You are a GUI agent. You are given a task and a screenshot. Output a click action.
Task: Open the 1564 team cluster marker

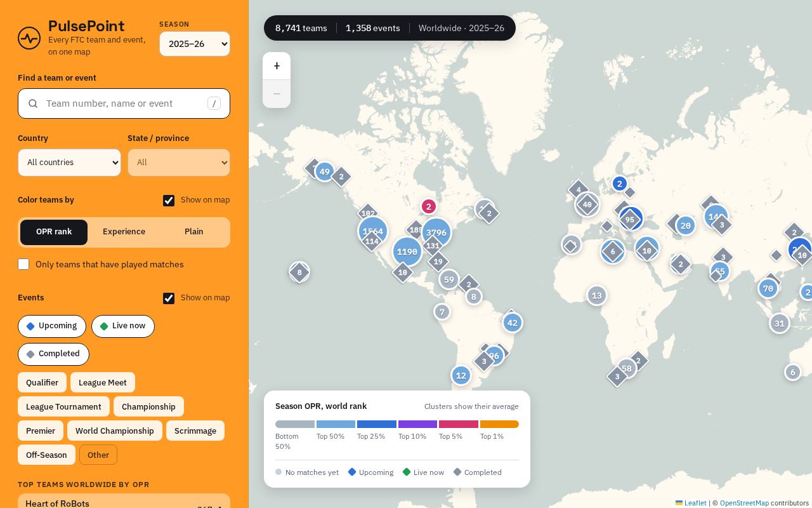click(x=373, y=231)
